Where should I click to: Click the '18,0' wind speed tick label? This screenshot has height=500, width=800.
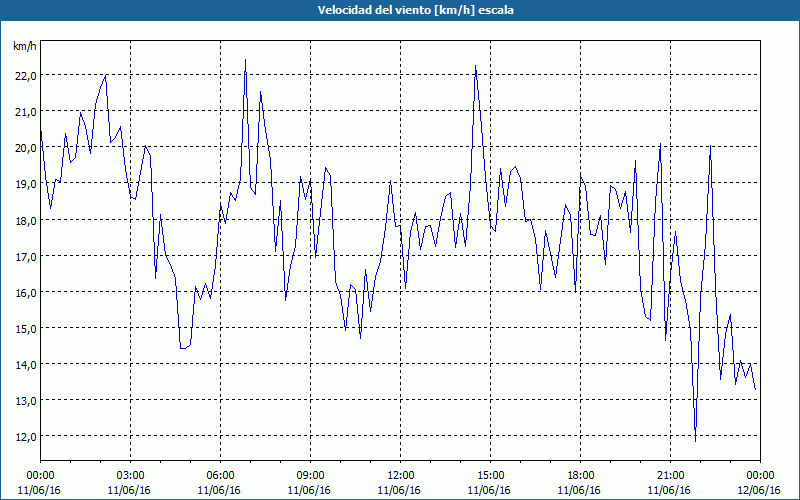pos(27,220)
